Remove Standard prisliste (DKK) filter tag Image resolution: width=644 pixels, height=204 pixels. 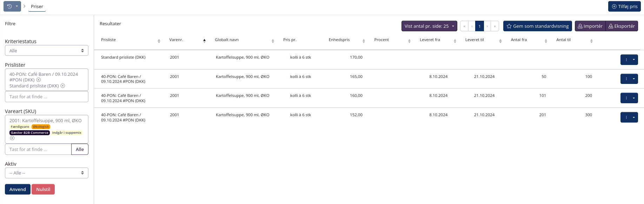click(63, 86)
